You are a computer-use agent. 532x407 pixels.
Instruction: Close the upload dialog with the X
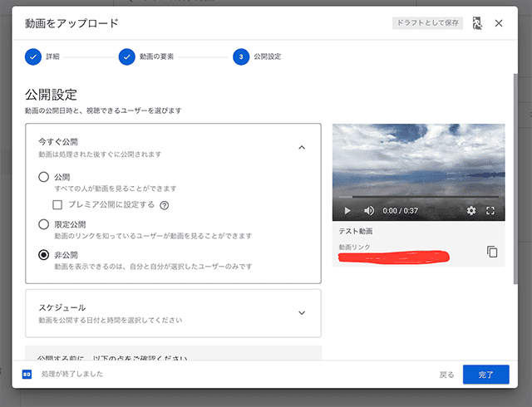[x=499, y=23]
